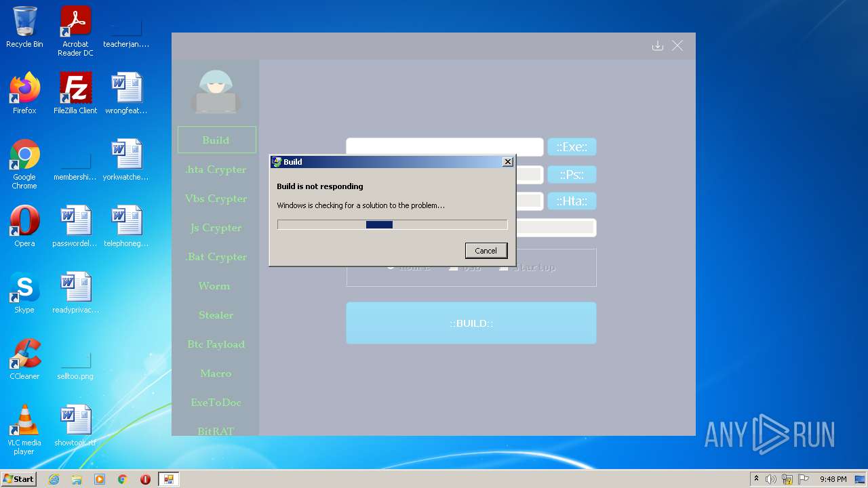Open the Js Crypter section
The width and height of the screenshot is (868, 488).
216,228
